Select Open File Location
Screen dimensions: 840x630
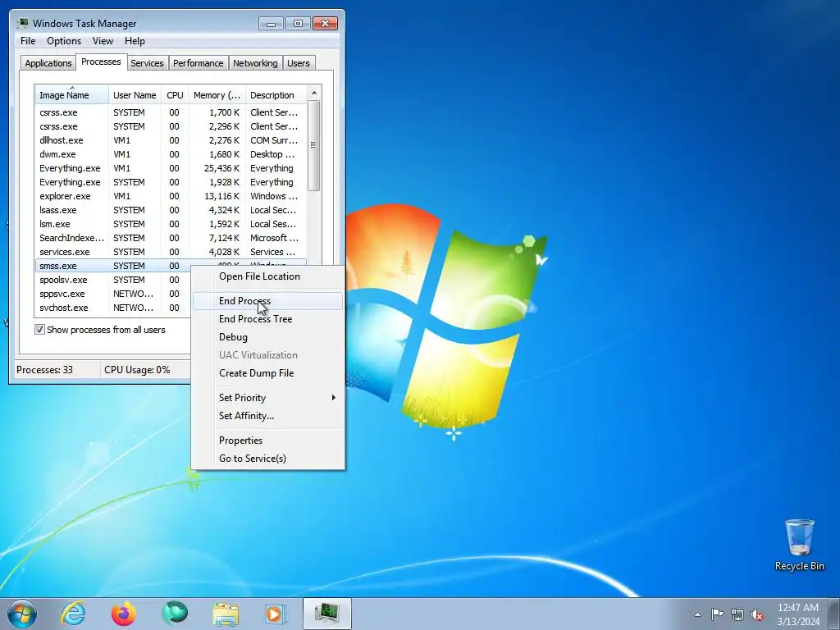268,276
